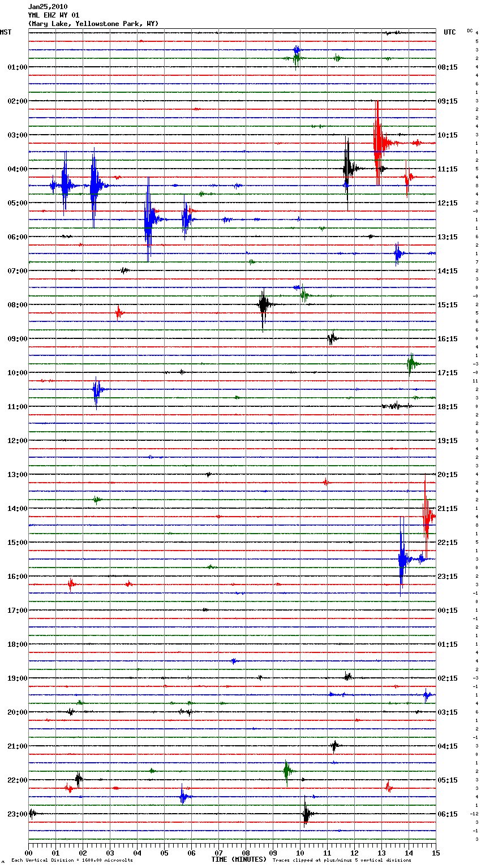Click the 08:15 UTC time label

pyautogui.click(x=448, y=67)
